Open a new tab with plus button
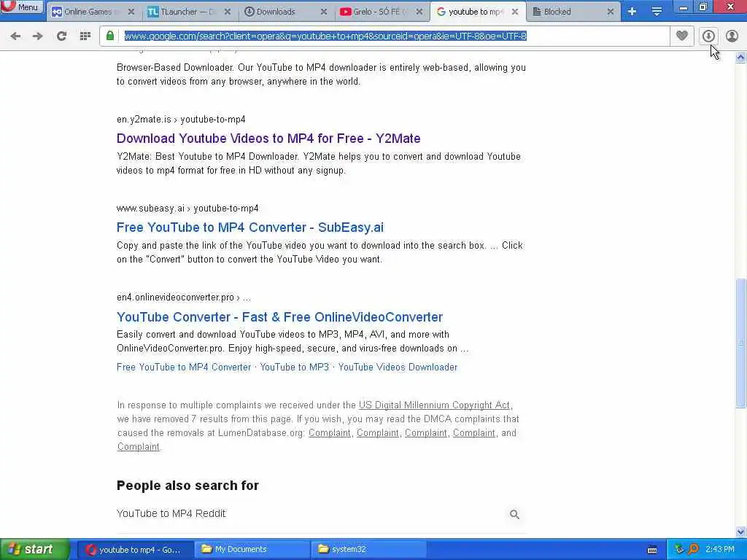This screenshot has height=560, width=747. coord(632,12)
